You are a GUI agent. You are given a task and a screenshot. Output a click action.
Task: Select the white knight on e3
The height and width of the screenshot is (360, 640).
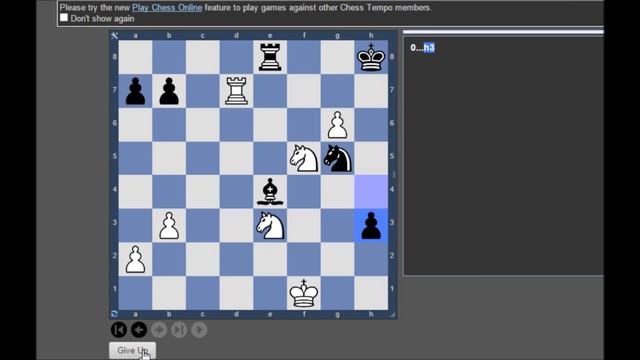pyautogui.click(x=270, y=225)
